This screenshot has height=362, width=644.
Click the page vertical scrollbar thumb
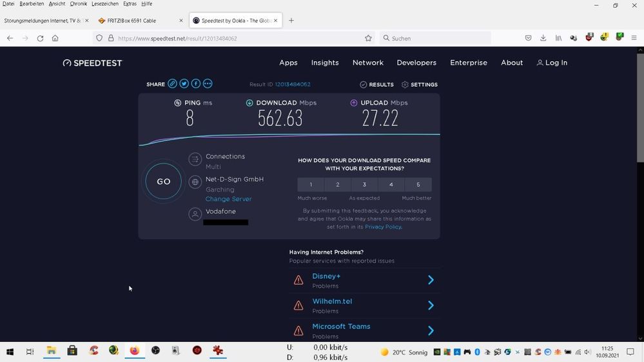tap(640, 107)
